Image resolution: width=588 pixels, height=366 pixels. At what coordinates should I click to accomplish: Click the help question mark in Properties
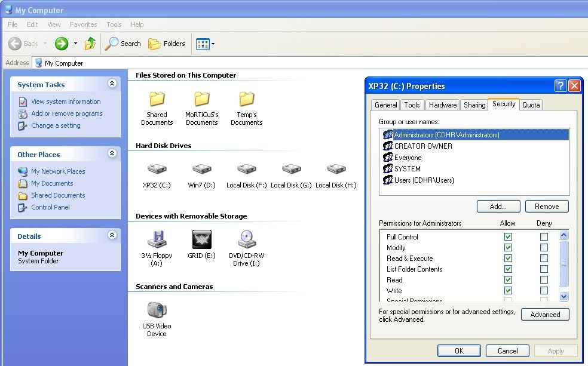(560, 86)
